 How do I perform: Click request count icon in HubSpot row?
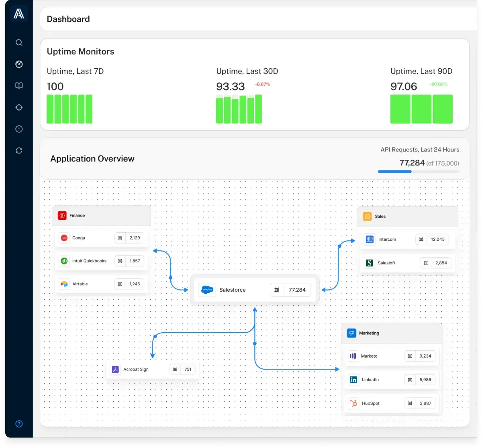click(x=410, y=403)
